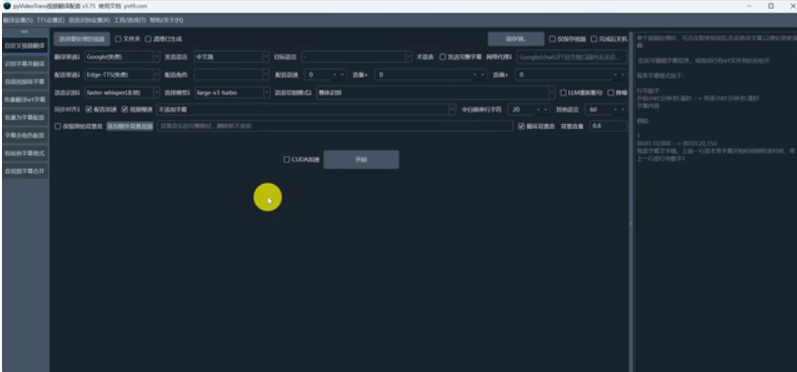Enable the CUDA加速 checkbox
This screenshot has height=372, width=797.
tap(301, 160)
